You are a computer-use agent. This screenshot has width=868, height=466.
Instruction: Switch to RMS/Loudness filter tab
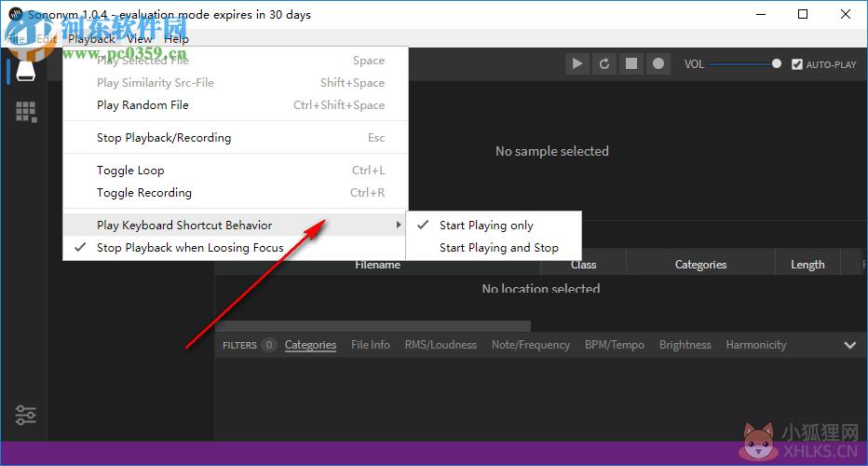click(x=441, y=345)
